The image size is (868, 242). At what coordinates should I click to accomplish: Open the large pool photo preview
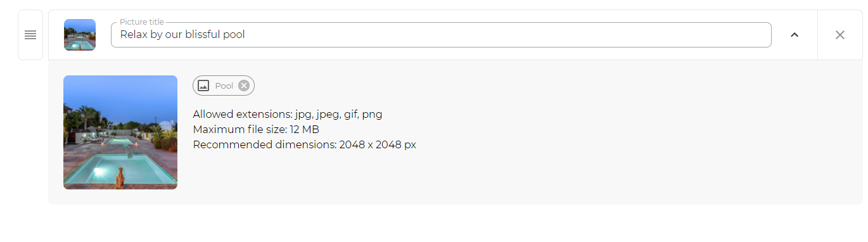coord(120,132)
